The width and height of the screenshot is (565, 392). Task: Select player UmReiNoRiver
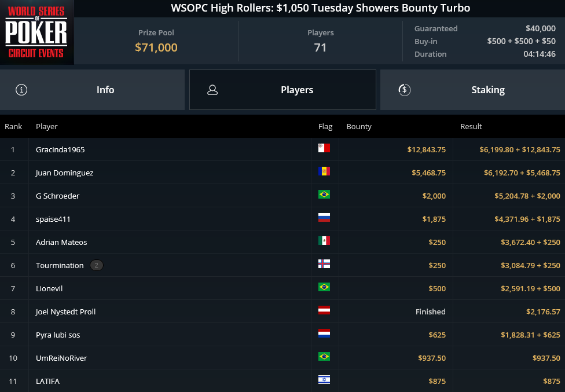click(x=61, y=358)
